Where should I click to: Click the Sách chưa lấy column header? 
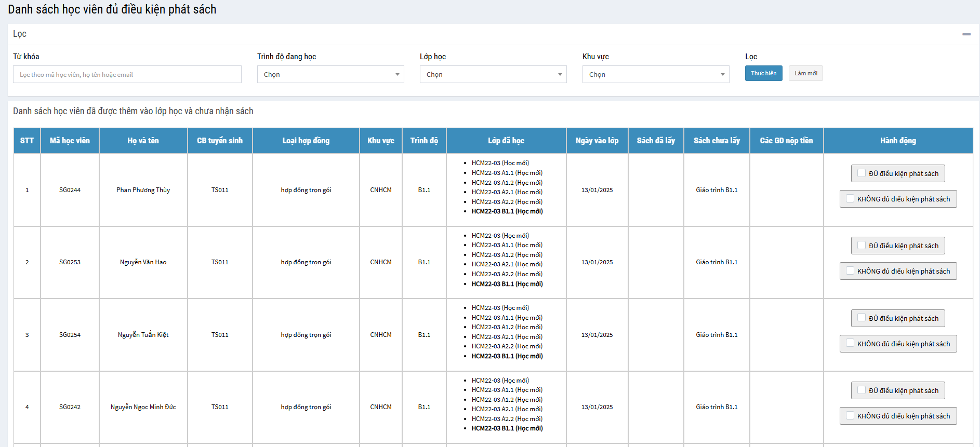coord(717,141)
